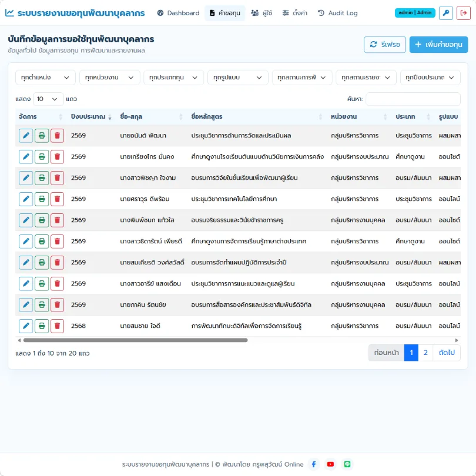The image size is (476, 476).
Task: Expand the ทุกปีงบประมาณ fiscal year filter
Action: pos(430,78)
